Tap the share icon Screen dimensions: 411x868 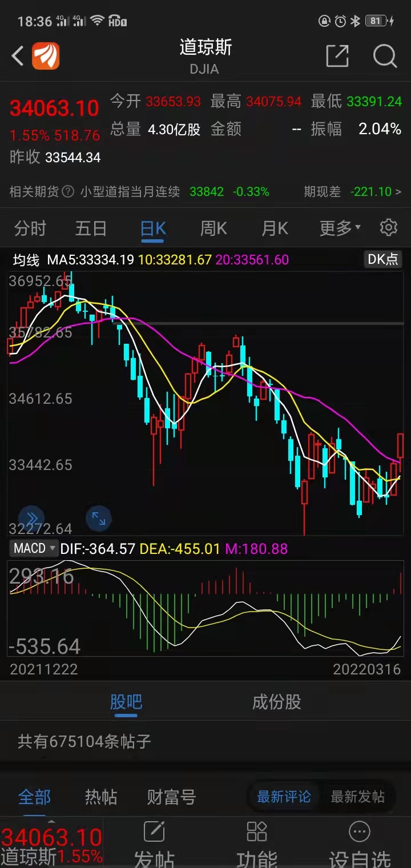coord(337,56)
